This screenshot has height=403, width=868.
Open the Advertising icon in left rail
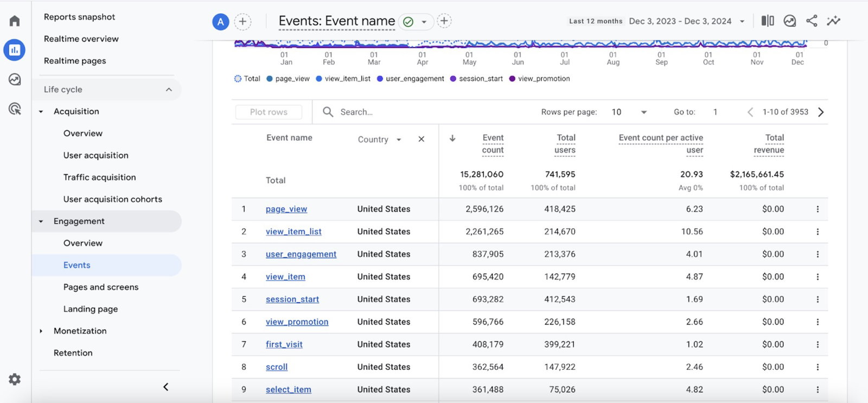tap(15, 109)
